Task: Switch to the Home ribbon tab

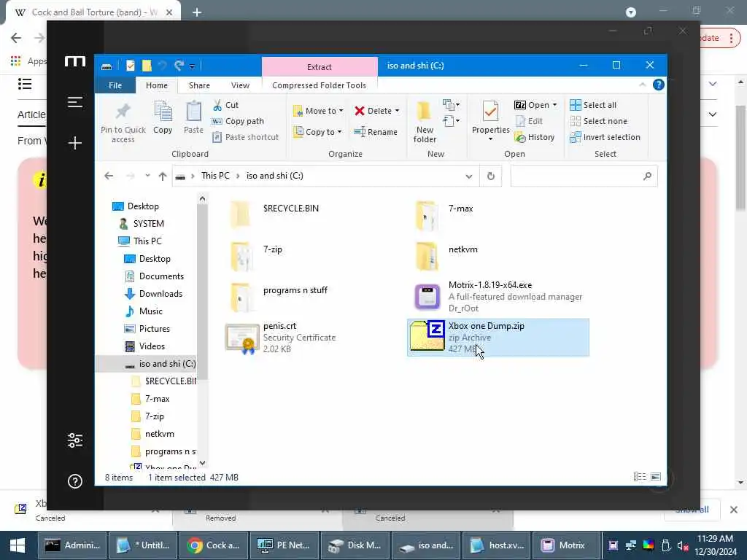Action: click(157, 85)
